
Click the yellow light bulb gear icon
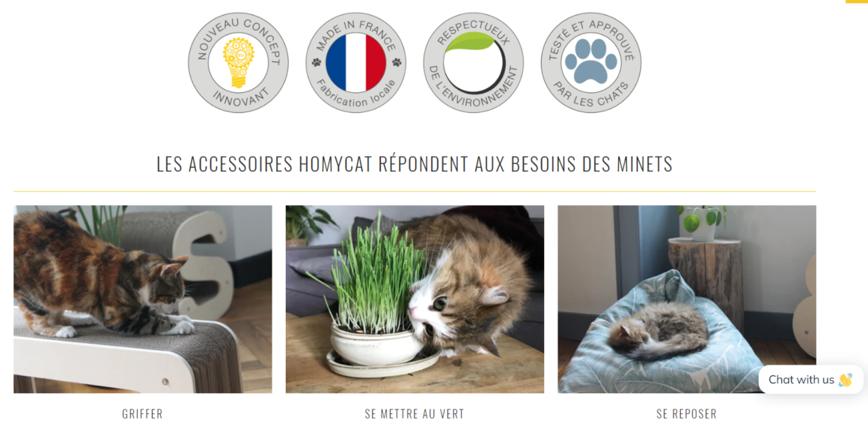(x=238, y=63)
